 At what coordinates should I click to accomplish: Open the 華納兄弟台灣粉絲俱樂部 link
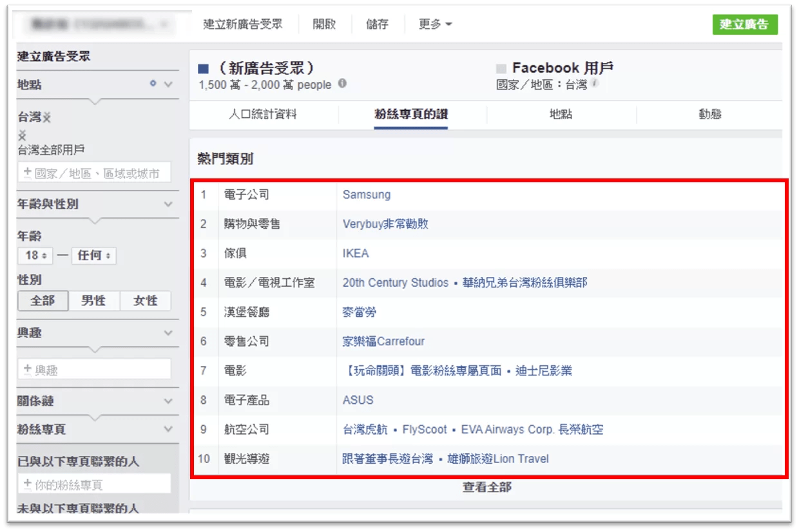coord(525,283)
